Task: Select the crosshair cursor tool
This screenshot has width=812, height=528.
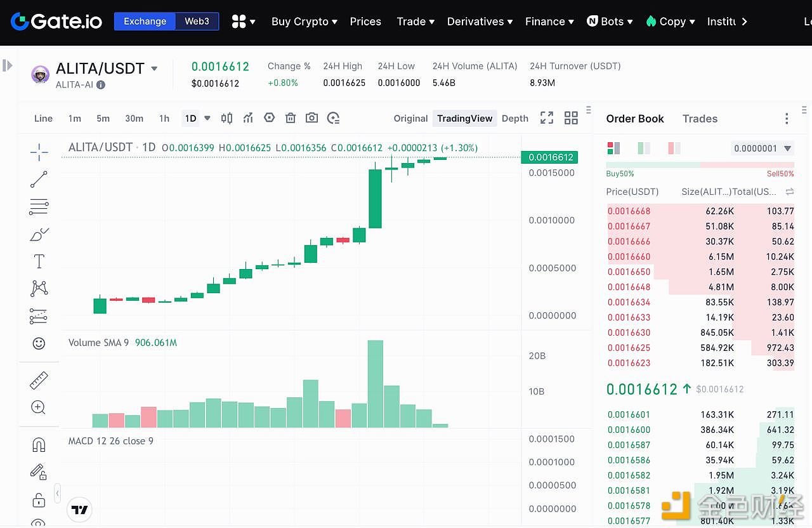Action: [39, 152]
